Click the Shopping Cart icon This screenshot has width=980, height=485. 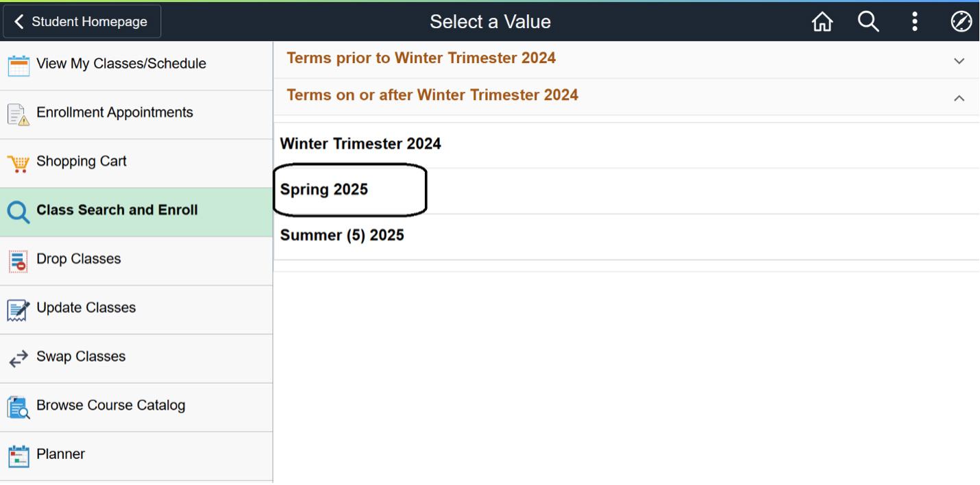click(x=19, y=164)
